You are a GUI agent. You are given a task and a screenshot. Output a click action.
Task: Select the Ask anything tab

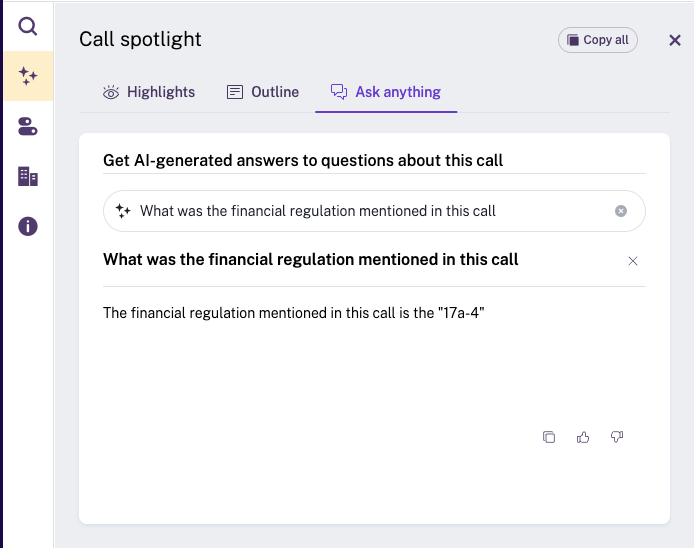(x=386, y=92)
